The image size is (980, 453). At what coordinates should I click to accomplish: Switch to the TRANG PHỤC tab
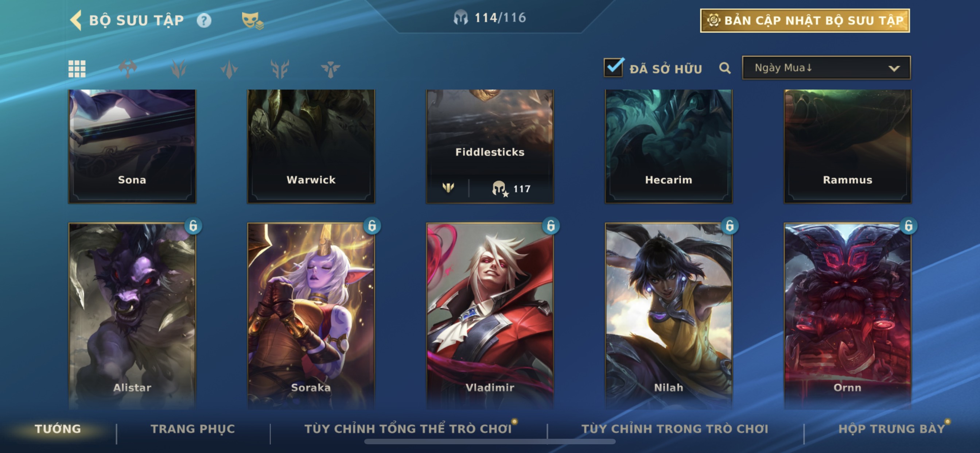coord(193,429)
